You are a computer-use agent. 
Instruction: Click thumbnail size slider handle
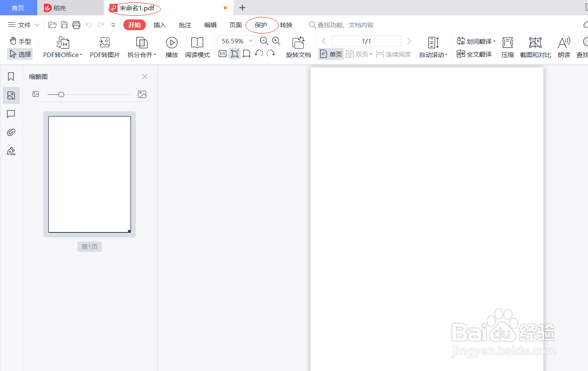click(61, 94)
